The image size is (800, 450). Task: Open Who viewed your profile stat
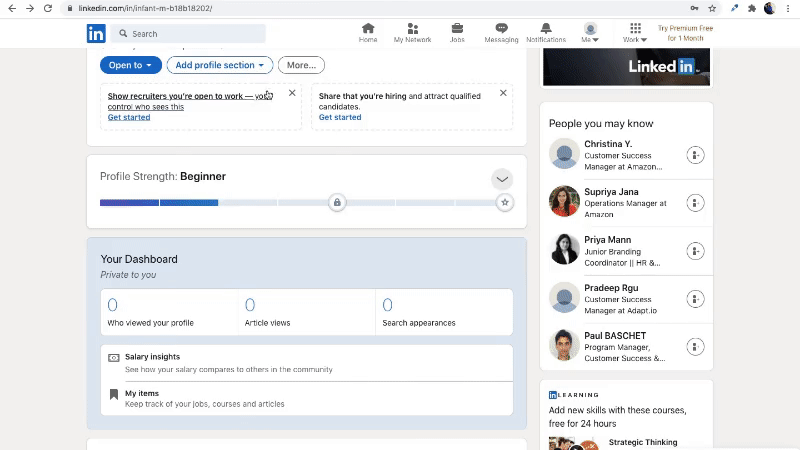[169, 312]
